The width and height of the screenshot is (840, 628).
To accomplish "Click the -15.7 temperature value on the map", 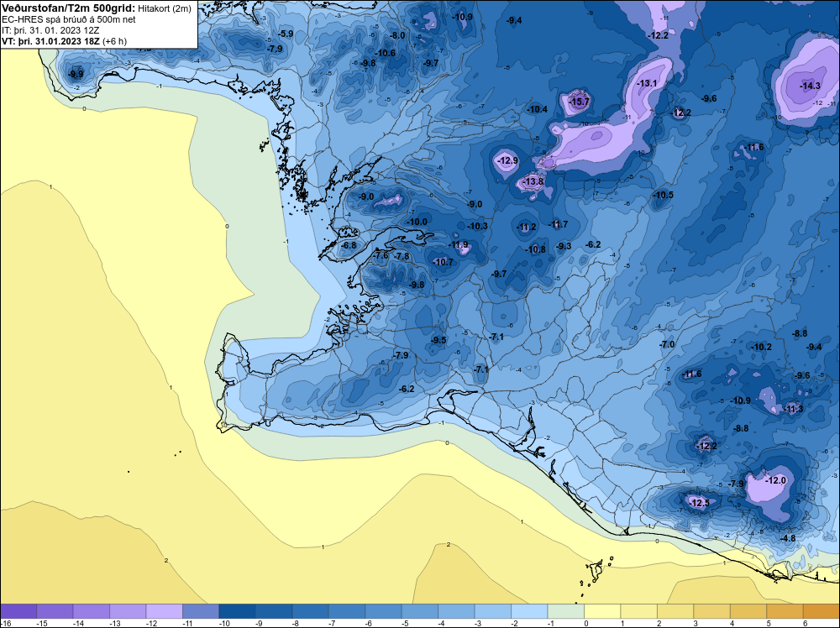I will (579, 102).
